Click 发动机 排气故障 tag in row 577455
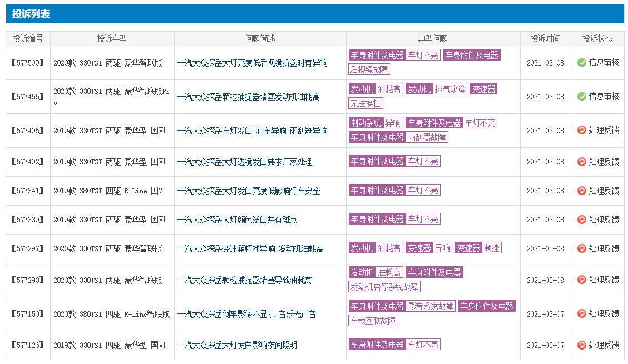Viewport: 628px width, 364px height. (x=436, y=89)
